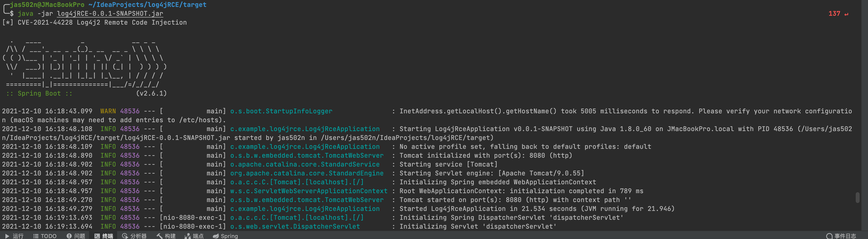Click the underlined log4jRCE-0.0.1-SNAPSHOT.jar file name
Screen dimensions: 868x239
(x=110, y=14)
